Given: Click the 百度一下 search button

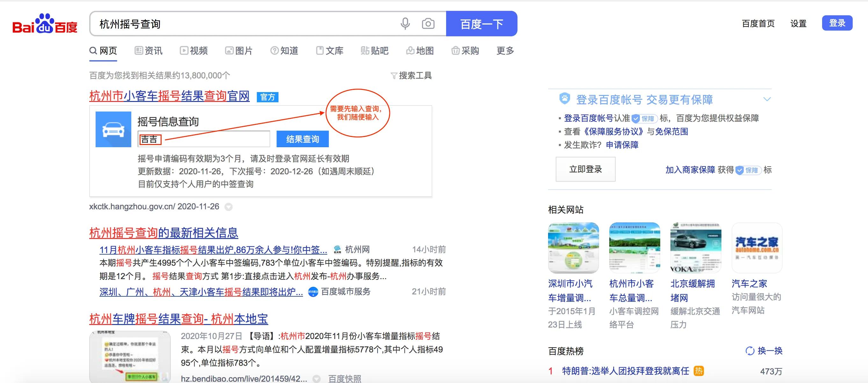Looking at the screenshot, I should 481,24.
